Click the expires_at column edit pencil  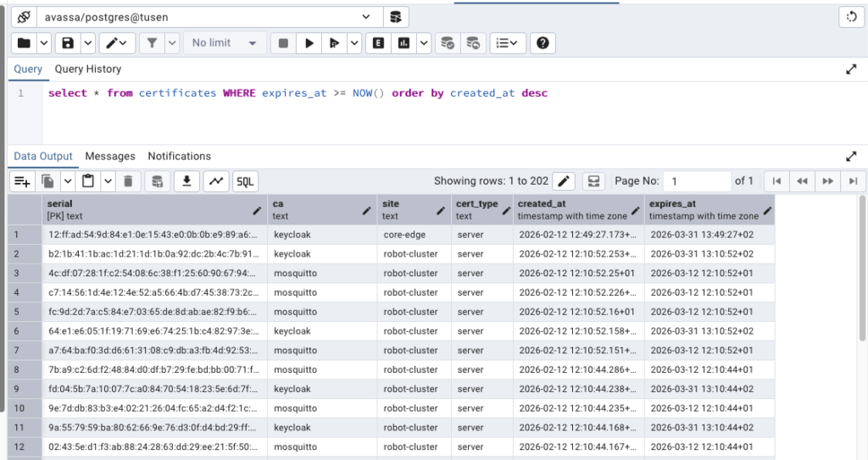[767, 210]
